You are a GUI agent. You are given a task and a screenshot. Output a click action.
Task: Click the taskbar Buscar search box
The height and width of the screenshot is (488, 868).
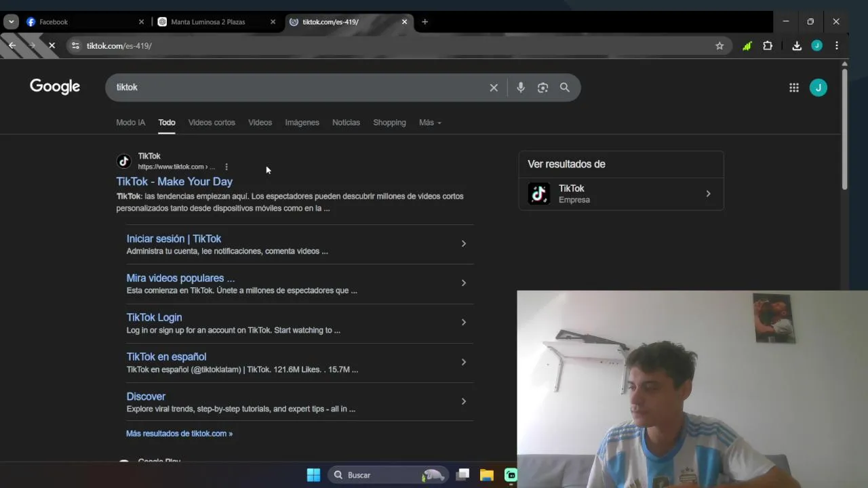click(x=389, y=475)
